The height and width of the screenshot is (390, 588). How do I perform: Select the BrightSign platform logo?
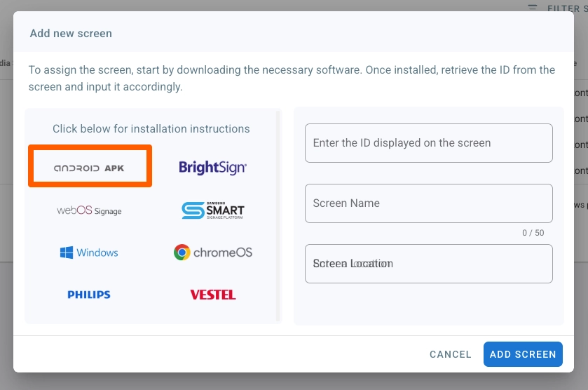point(212,167)
